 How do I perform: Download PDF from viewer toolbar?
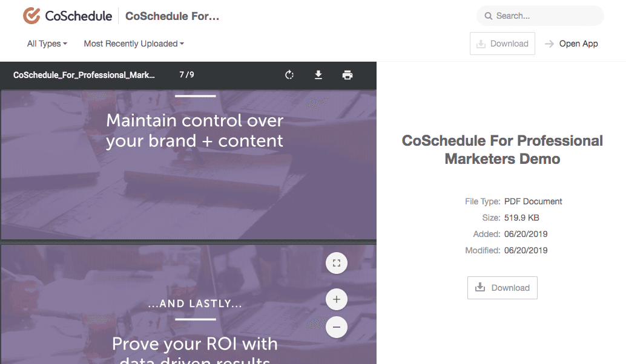(318, 75)
